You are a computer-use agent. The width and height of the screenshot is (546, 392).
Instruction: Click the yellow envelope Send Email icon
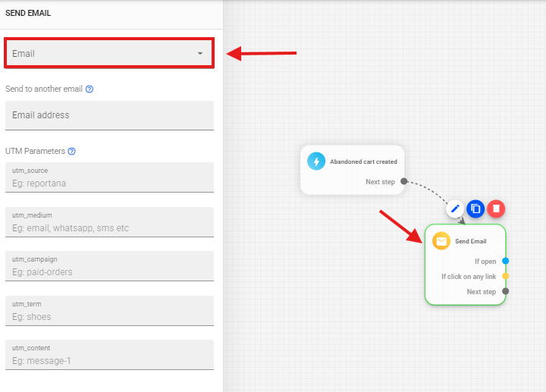(441, 241)
